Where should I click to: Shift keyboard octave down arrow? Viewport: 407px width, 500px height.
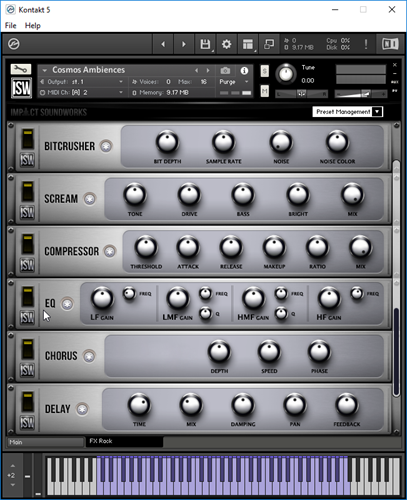(13, 485)
